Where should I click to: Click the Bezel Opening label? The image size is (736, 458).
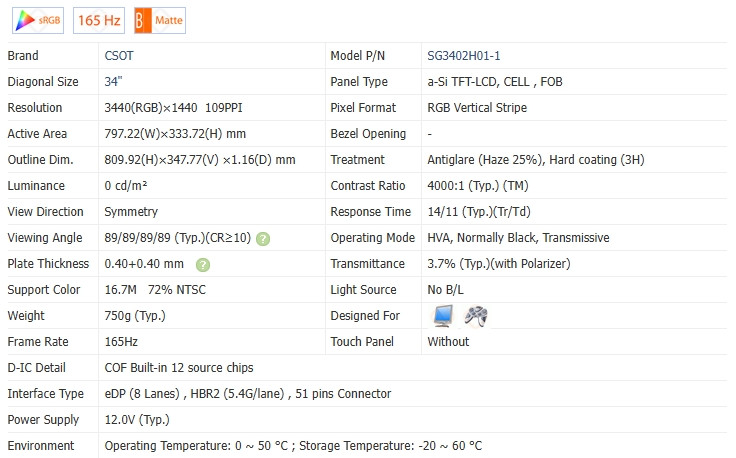coord(368,134)
